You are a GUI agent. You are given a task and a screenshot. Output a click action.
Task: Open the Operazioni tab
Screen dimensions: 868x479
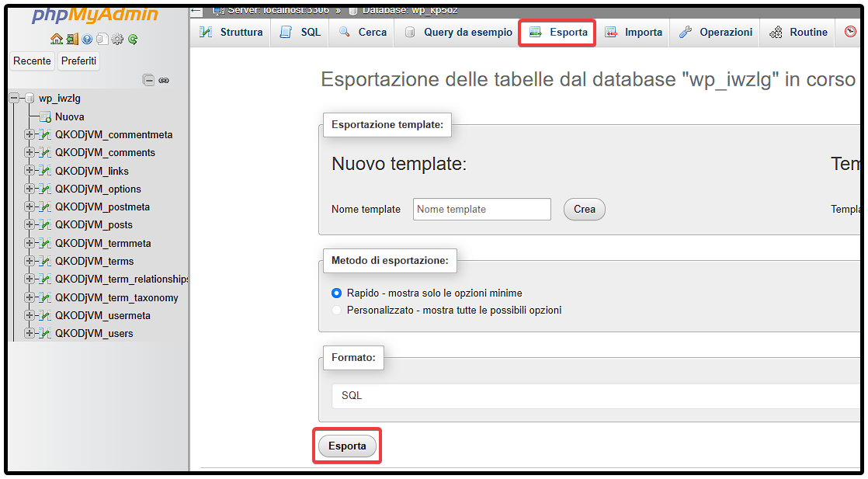pyautogui.click(x=715, y=32)
